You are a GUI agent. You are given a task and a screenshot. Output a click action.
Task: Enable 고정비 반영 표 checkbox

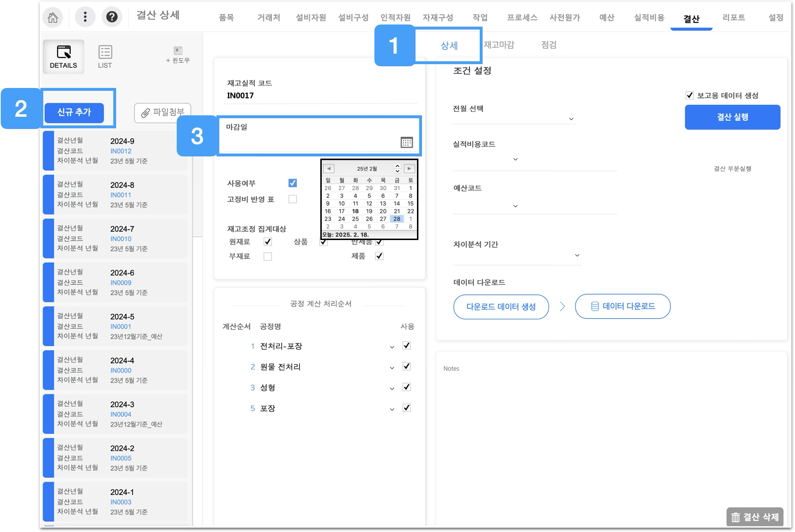[x=293, y=199]
